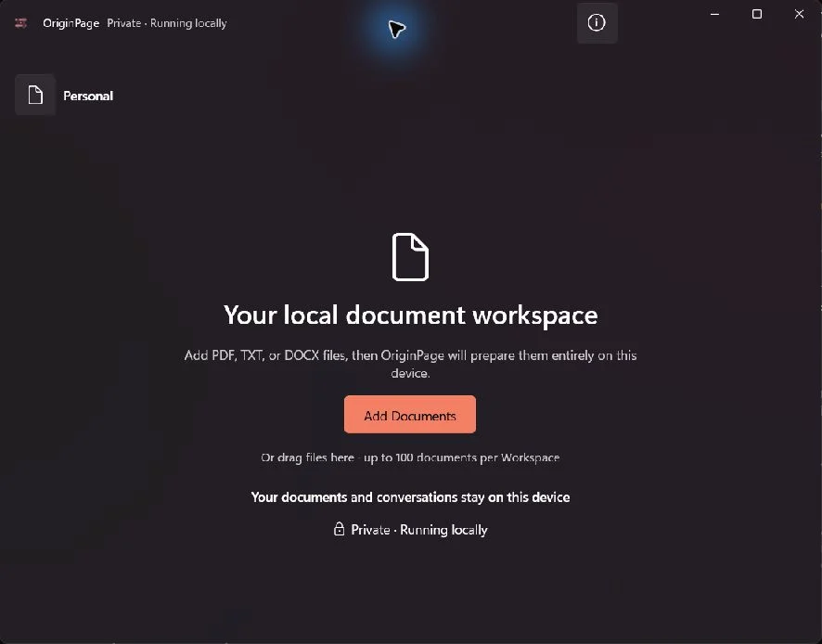Click the OriginPage app logo icon
Viewport: 822px width, 644px height.
click(21, 23)
